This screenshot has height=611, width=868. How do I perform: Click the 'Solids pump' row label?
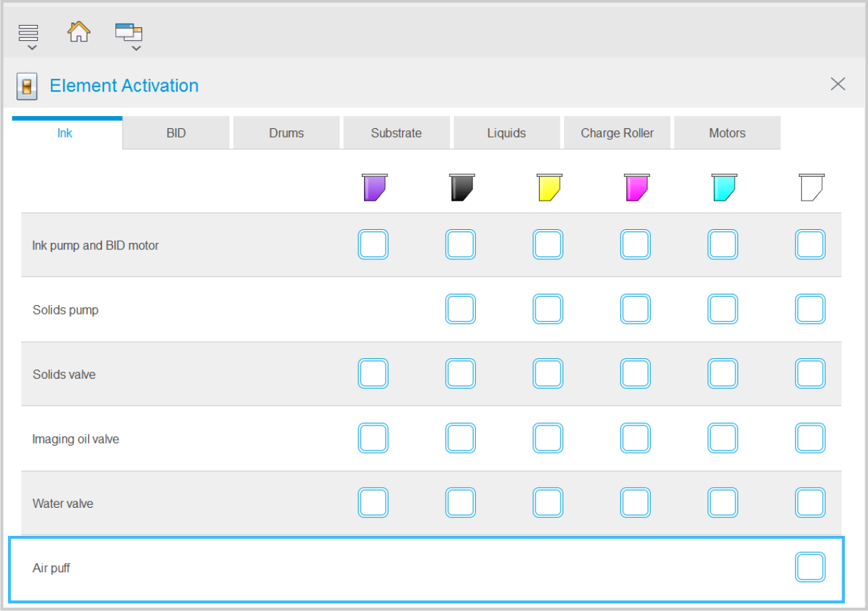pos(65,310)
